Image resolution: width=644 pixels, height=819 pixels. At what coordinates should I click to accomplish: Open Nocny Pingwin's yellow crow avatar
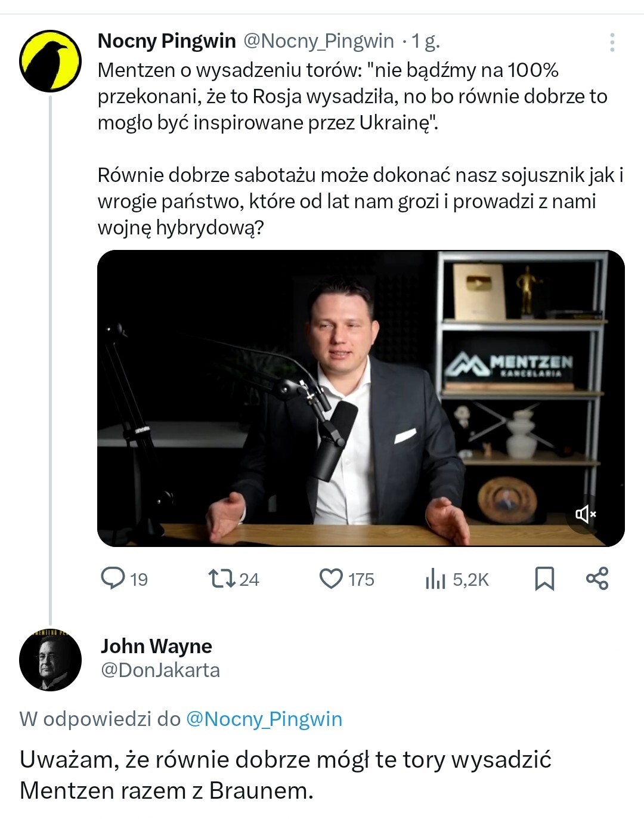click(x=50, y=61)
